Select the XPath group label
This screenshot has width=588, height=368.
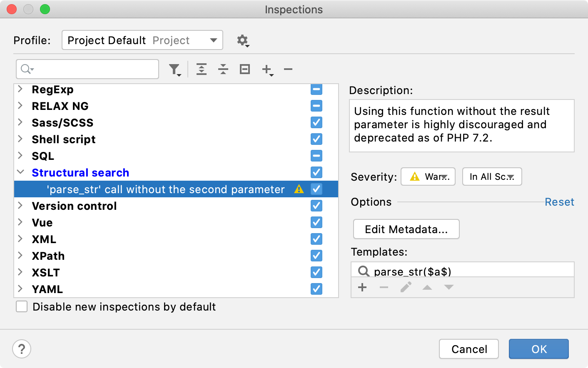click(48, 256)
